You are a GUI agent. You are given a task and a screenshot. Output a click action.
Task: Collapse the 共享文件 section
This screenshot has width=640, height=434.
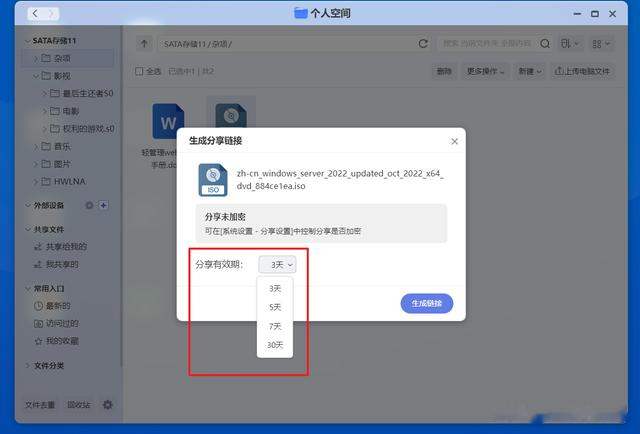point(27,229)
